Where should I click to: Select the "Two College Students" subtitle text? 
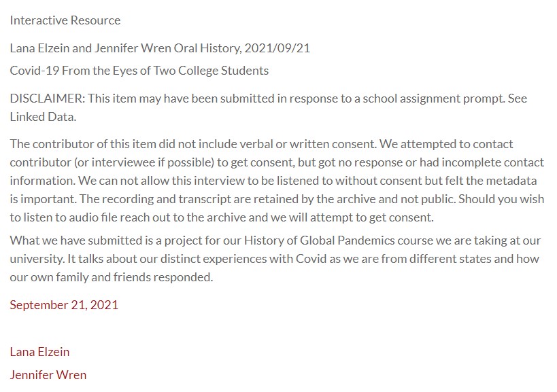214,71
